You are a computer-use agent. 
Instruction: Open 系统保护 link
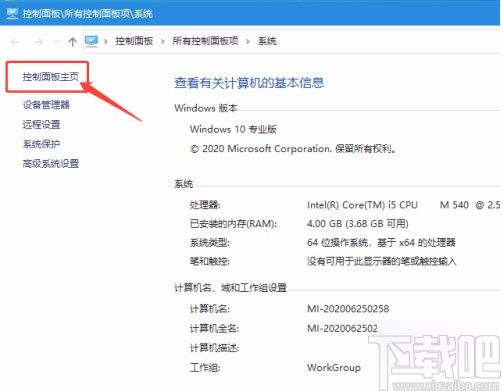(41, 144)
